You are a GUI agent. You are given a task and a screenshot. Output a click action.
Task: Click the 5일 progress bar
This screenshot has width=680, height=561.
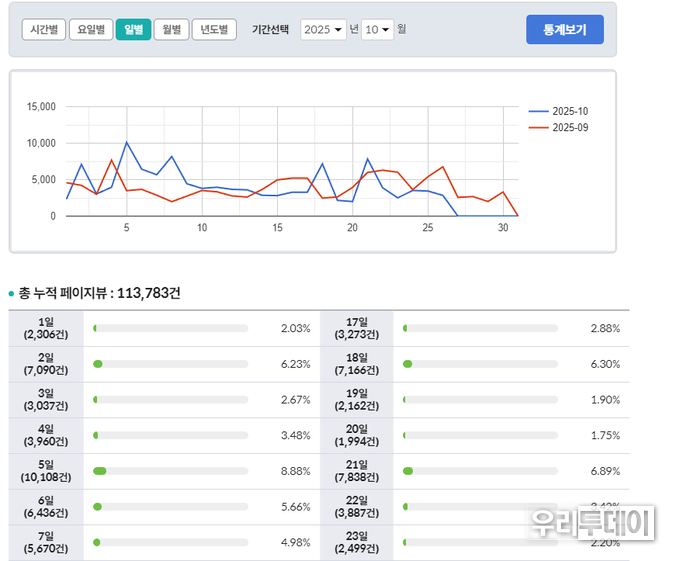point(170,471)
